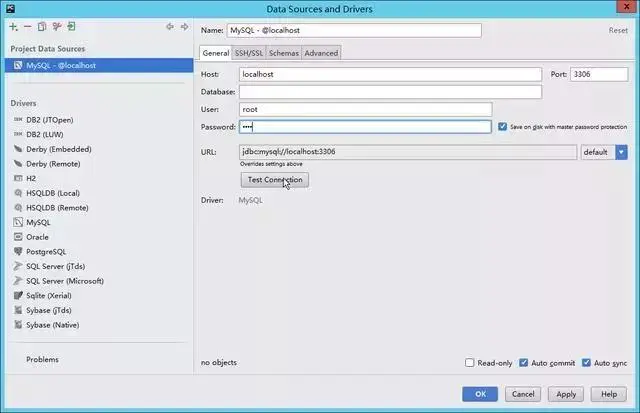The height and width of the screenshot is (413, 640).
Task: Select the PostgreSQL driver
Action: 46,252
